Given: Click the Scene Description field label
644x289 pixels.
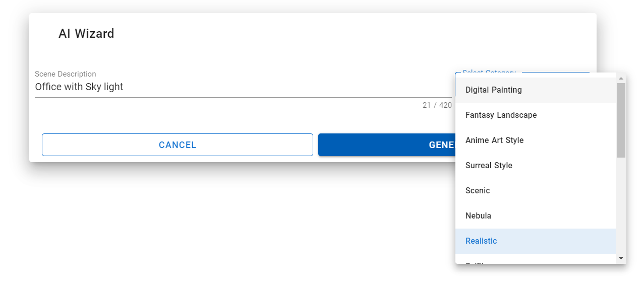Looking at the screenshot, I should [x=66, y=74].
